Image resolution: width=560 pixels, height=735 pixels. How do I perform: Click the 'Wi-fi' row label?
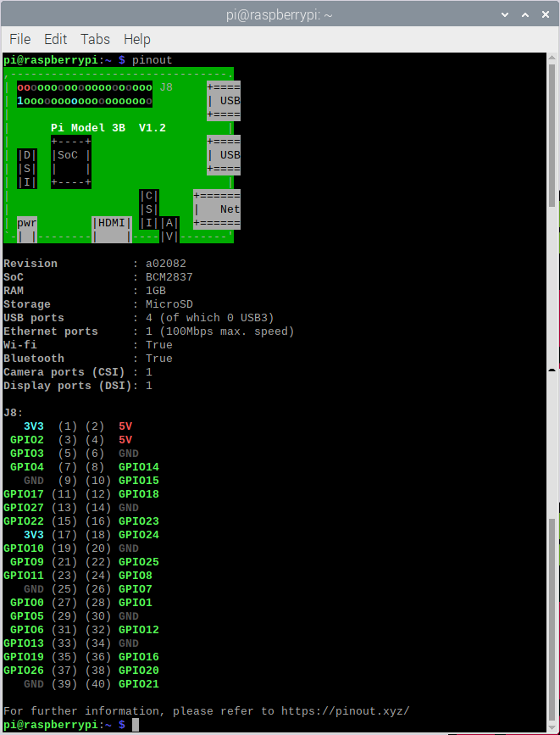pyautogui.click(x=20, y=344)
